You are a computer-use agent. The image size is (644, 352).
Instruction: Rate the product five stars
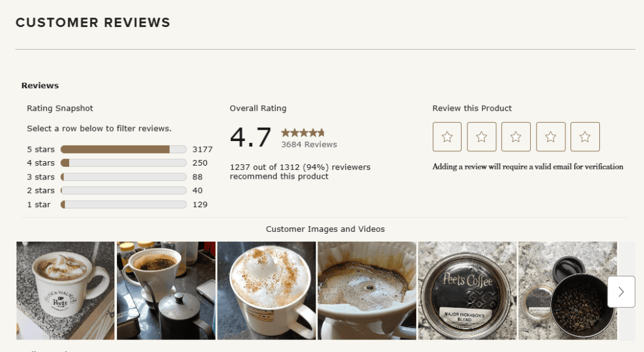pyautogui.click(x=585, y=137)
